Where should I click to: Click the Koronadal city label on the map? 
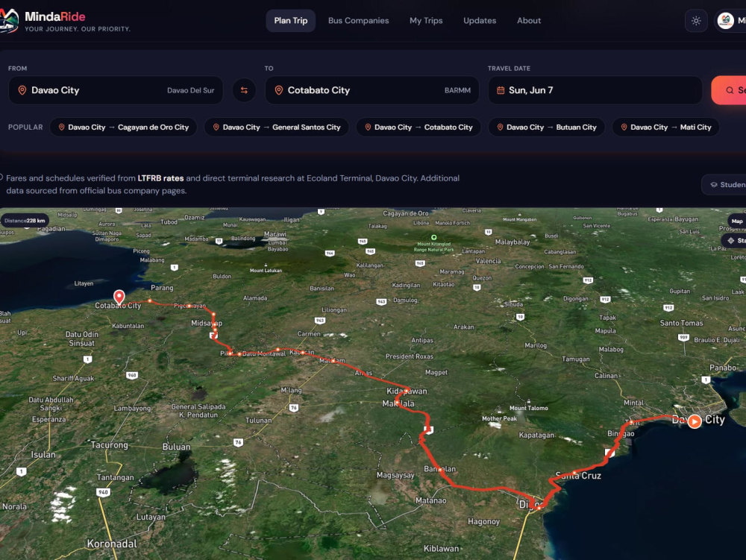112,544
